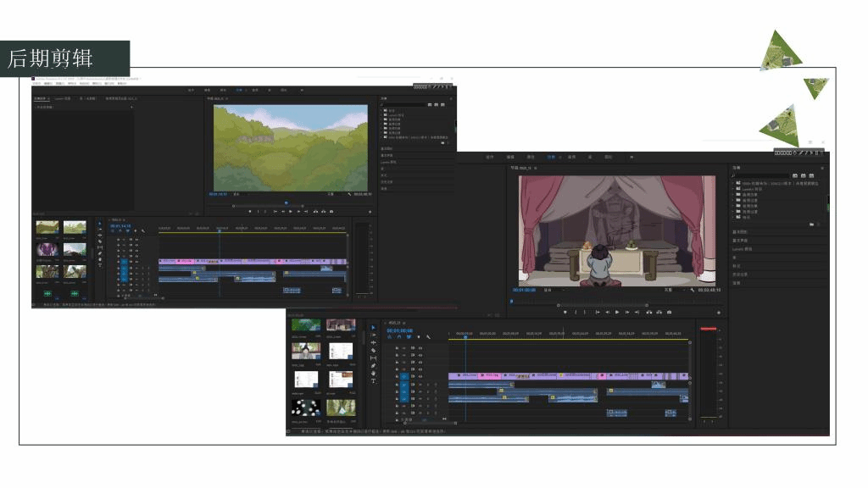
Task: Step back one frame in shrine-preview Program monitor
Action: coord(607,313)
